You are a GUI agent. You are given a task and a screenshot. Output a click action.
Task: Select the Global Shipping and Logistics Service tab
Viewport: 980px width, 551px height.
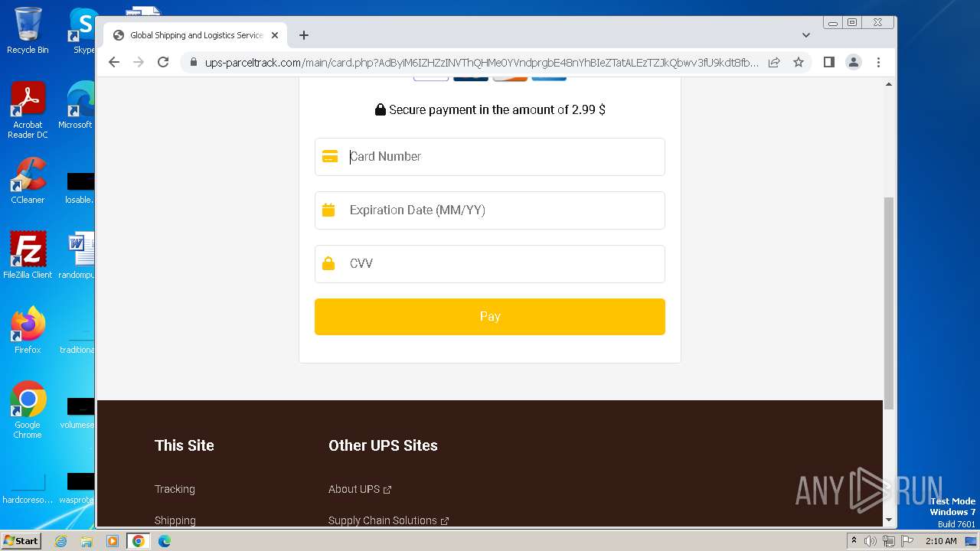coord(195,35)
